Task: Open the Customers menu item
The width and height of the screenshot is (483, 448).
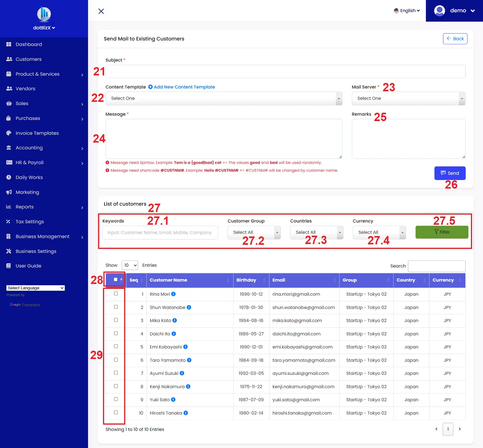Action: pyautogui.click(x=29, y=59)
